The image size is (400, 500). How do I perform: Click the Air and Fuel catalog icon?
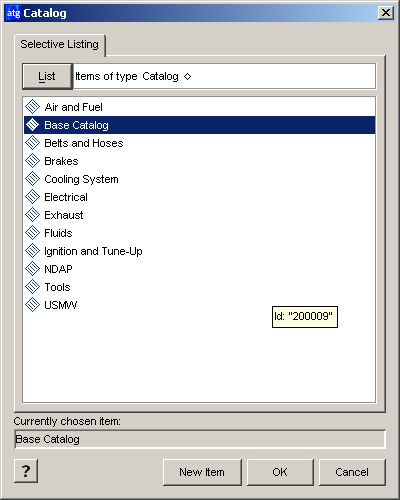32,107
